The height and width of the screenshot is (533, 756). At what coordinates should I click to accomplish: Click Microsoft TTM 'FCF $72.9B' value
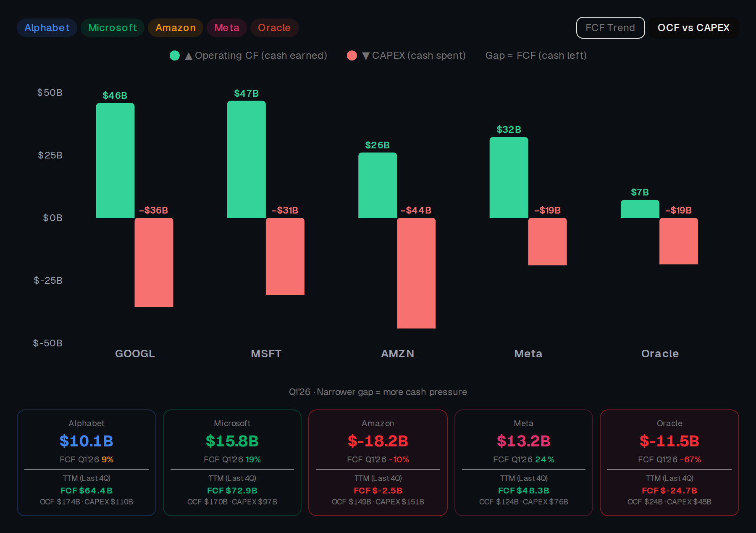[x=232, y=491]
